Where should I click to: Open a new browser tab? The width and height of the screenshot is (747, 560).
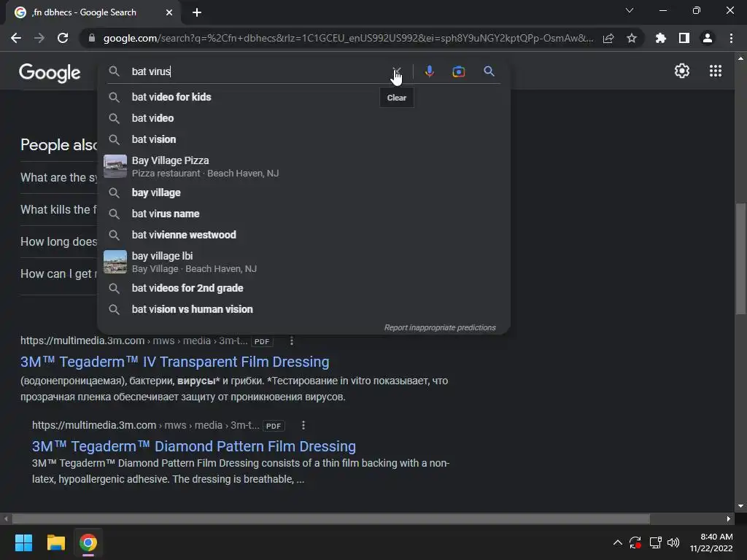(197, 12)
